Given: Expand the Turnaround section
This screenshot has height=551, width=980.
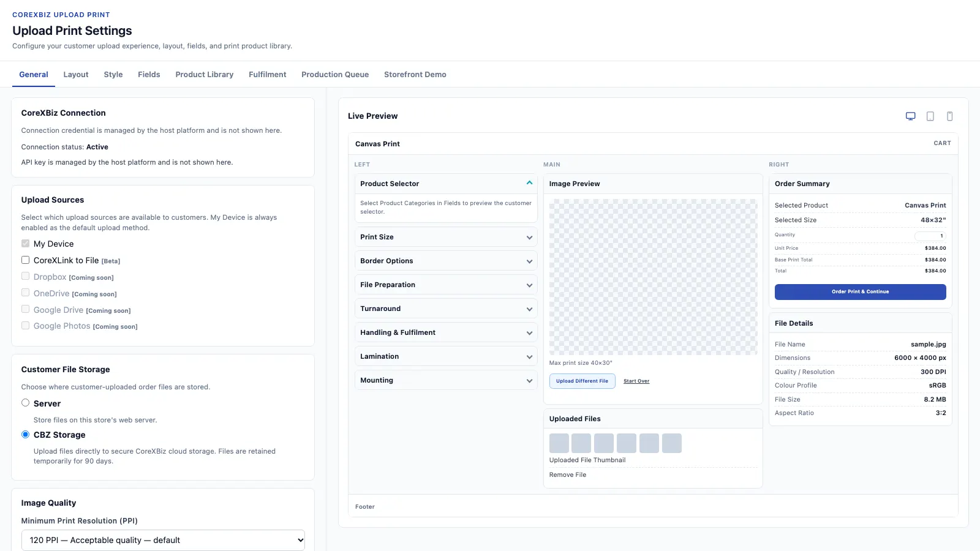Looking at the screenshot, I should 446,309.
